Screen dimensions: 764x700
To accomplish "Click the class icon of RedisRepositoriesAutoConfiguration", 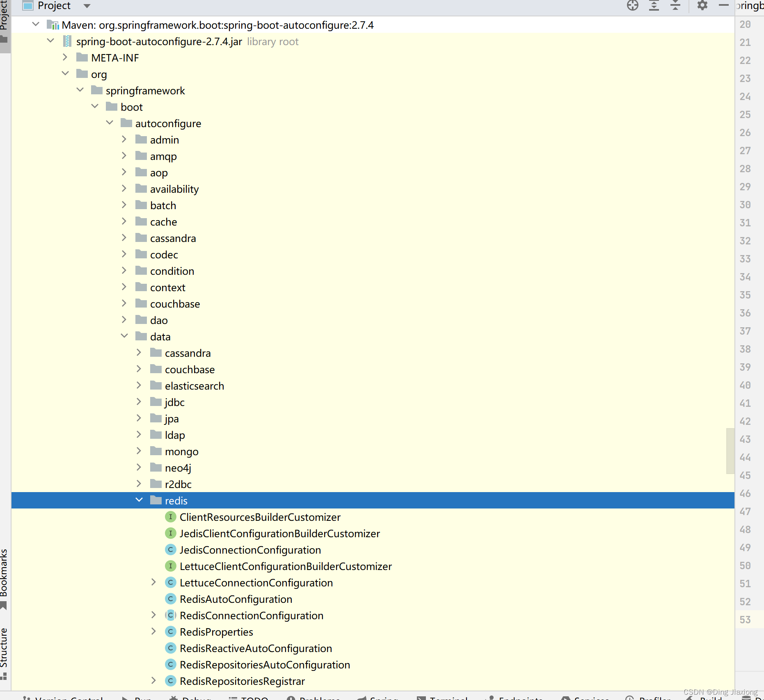I will [170, 665].
